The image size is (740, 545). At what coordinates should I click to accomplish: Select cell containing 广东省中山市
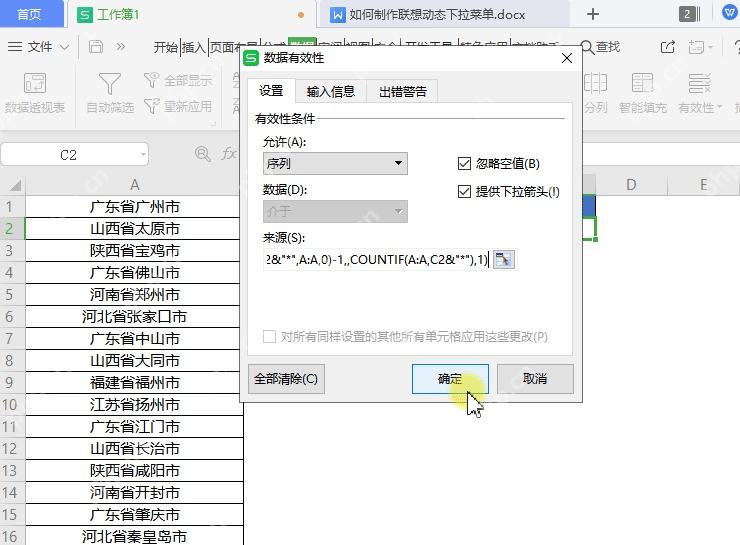click(x=134, y=339)
